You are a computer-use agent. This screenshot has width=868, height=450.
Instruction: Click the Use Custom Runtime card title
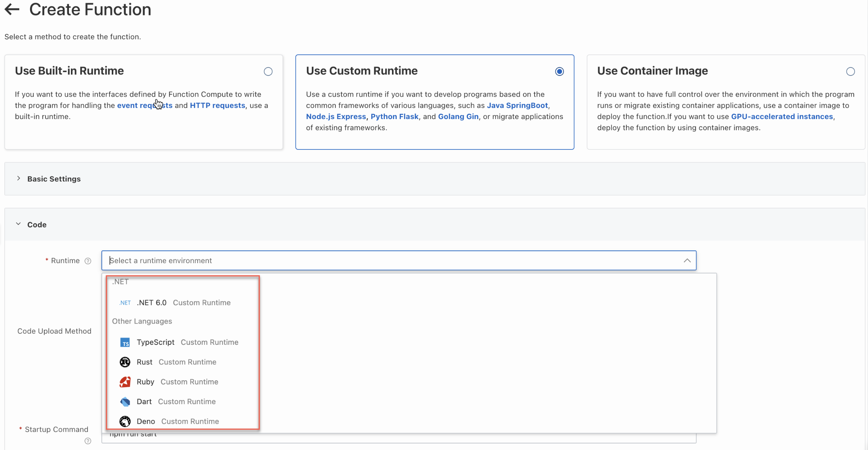pos(362,71)
